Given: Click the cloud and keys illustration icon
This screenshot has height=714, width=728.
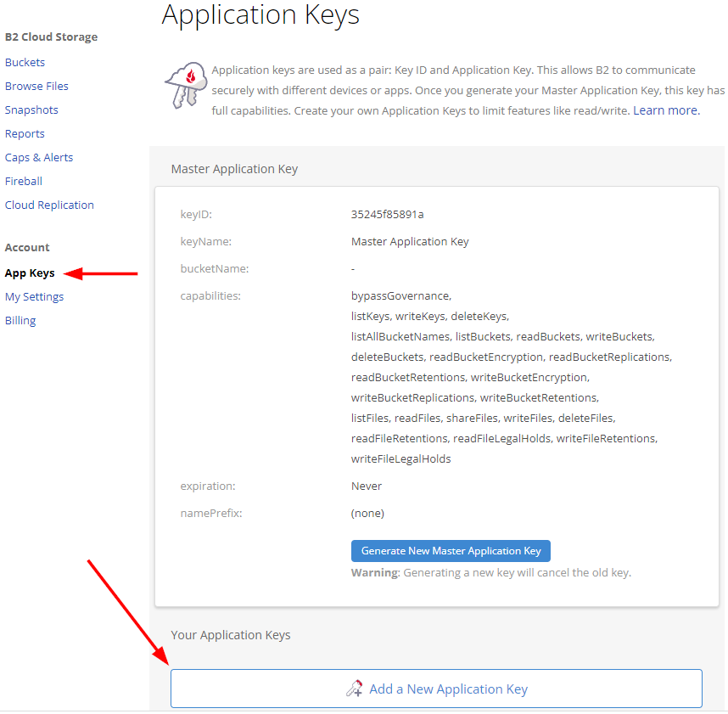Looking at the screenshot, I should pos(186,85).
